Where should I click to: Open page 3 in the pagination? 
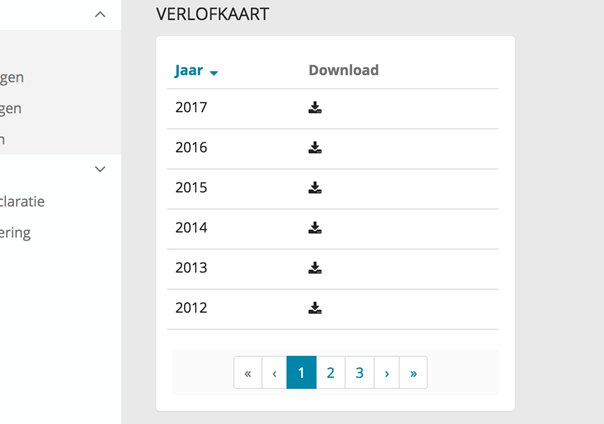pos(359,373)
